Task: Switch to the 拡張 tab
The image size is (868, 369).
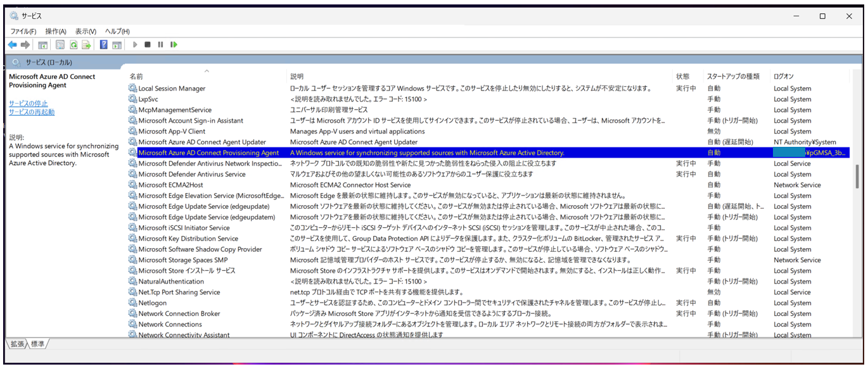Action: pyautogui.click(x=17, y=344)
